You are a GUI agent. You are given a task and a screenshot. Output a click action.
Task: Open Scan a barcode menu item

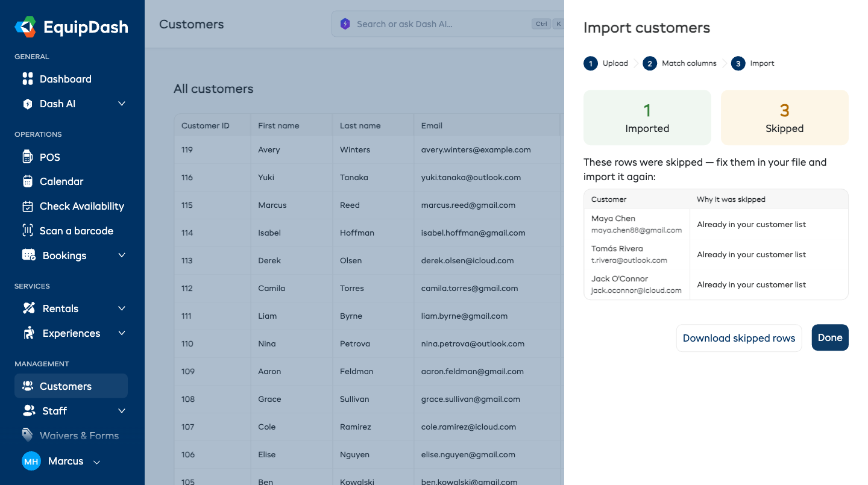[x=71, y=231]
